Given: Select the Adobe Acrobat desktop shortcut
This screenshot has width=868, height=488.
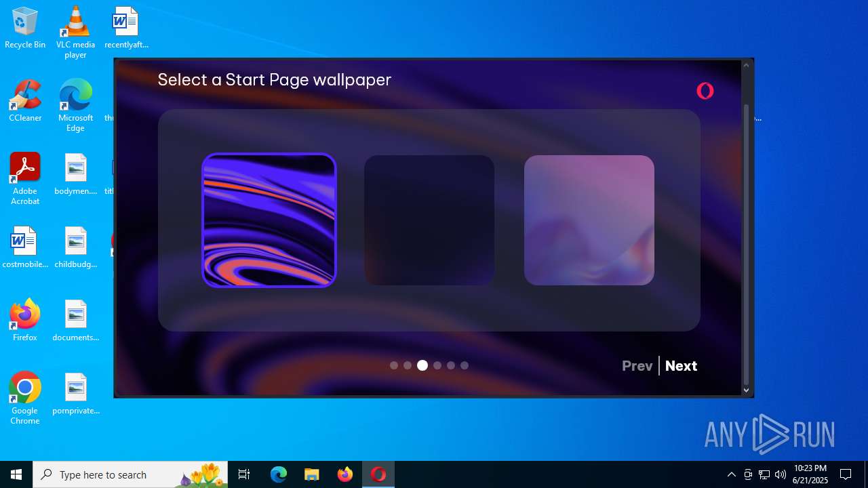Looking at the screenshot, I should pos(25,179).
